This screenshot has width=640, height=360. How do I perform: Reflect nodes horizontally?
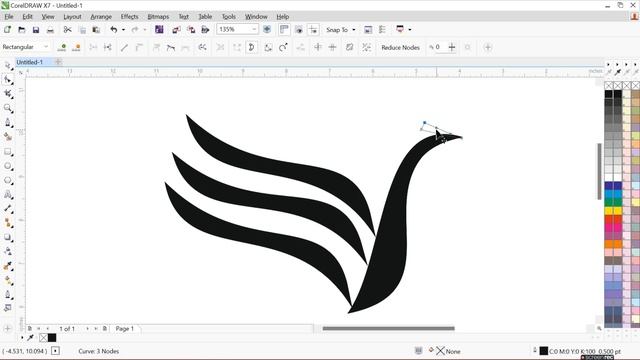[318, 47]
